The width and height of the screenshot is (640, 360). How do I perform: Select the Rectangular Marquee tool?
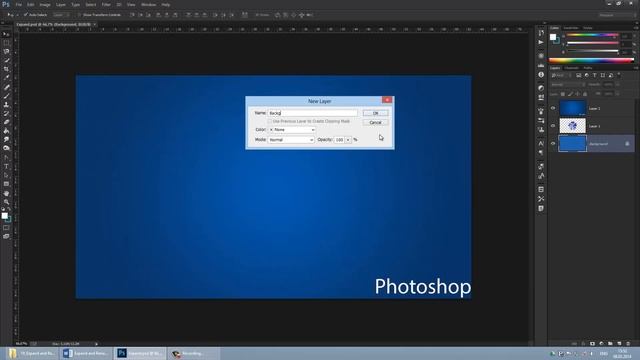tap(6, 43)
